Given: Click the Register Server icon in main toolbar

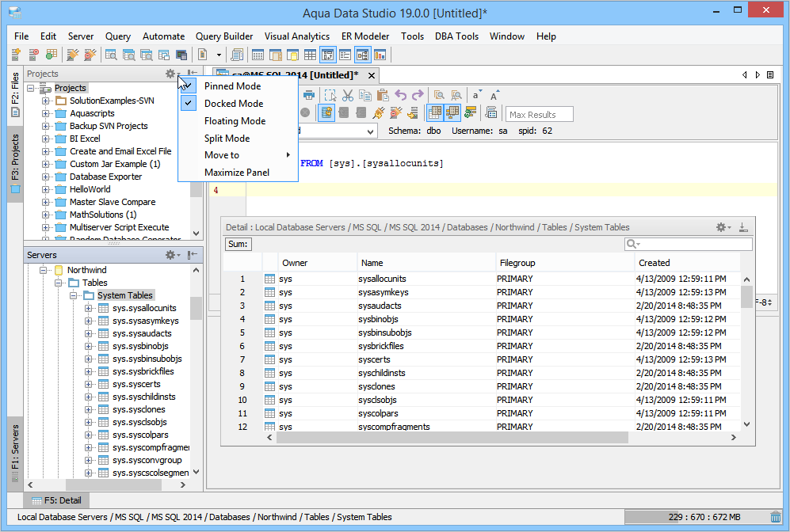Looking at the screenshot, I should click(x=16, y=55).
